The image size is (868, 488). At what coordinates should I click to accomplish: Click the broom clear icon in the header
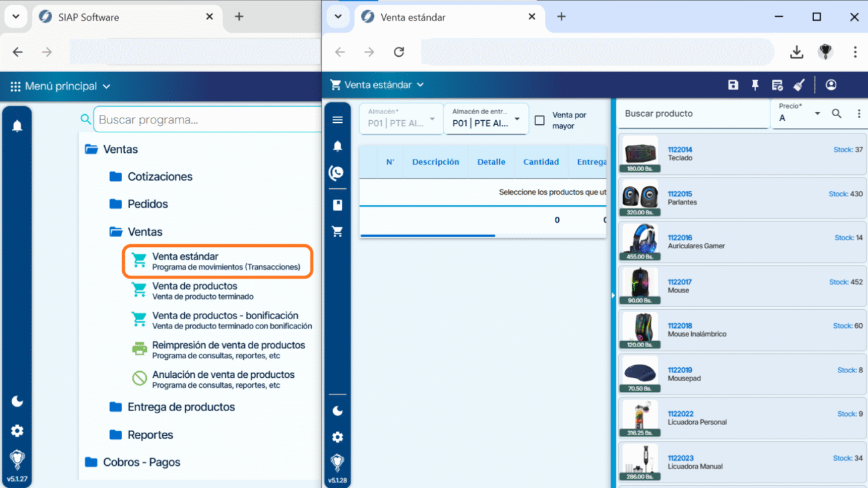click(799, 85)
